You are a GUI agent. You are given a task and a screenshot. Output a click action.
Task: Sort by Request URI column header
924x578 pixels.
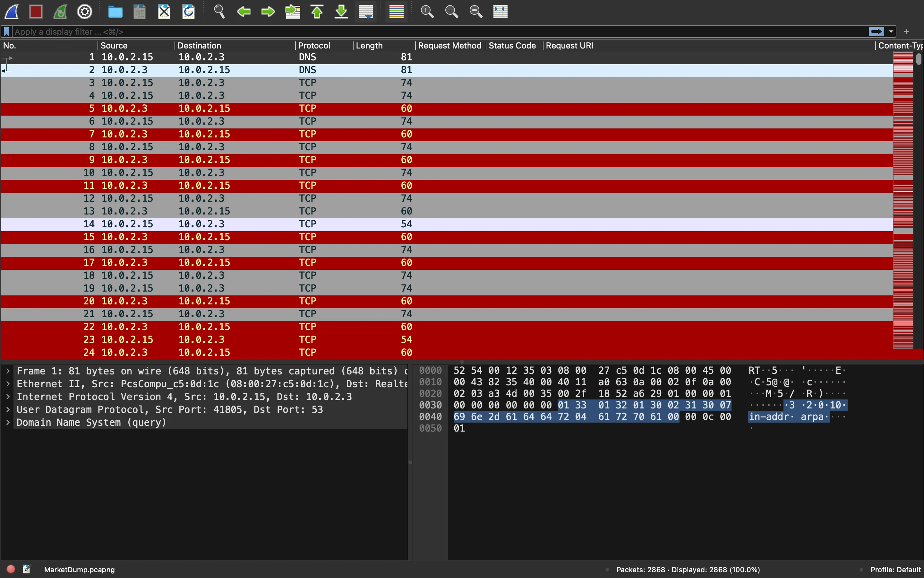[x=709, y=46]
